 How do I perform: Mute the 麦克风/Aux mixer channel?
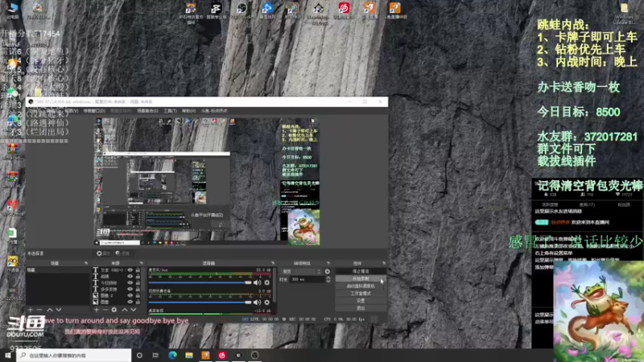tap(257, 282)
